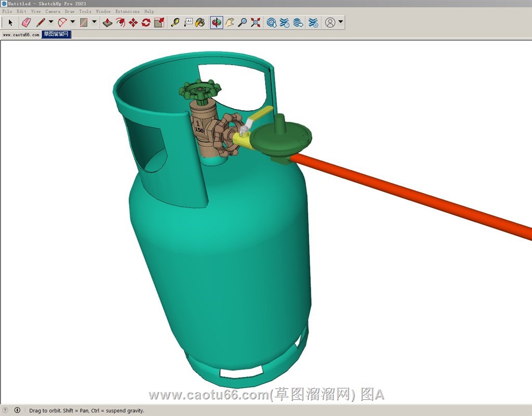
Task: Choose the Move tool with red arrows
Action: [x=133, y=22]
